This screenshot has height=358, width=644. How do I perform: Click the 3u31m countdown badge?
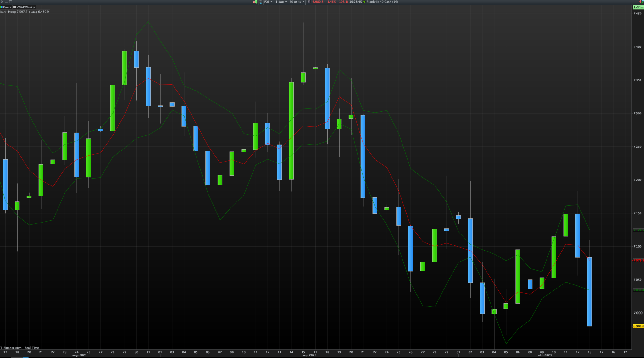coord(638,8)
